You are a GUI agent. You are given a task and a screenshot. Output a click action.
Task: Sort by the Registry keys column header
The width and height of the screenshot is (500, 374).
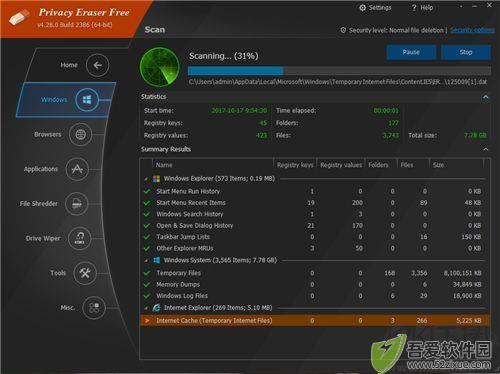(x=295, y=165)
